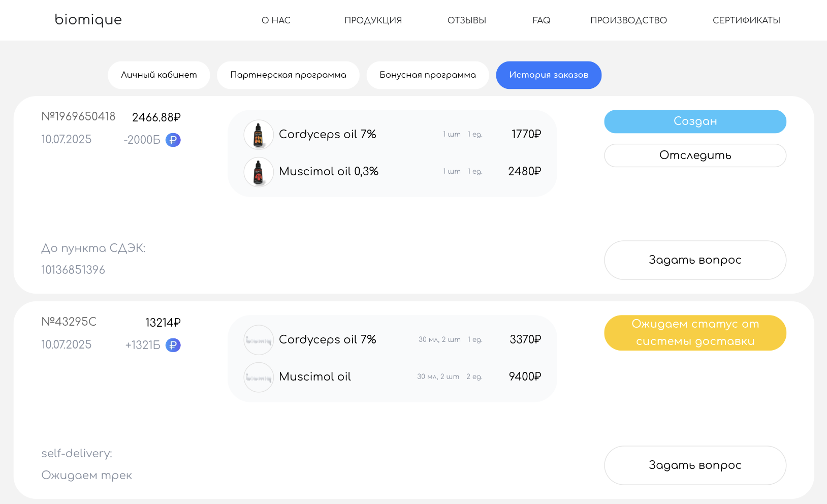Click the +1321Б bonus amount
Screen dimensions: 827x504
143,345
